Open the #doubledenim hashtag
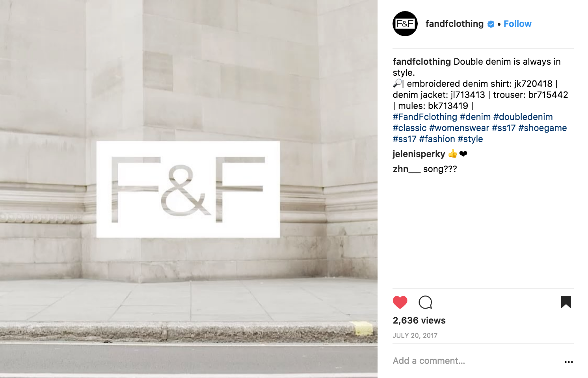This screenshot has height=378, width=588. (523, 117)
